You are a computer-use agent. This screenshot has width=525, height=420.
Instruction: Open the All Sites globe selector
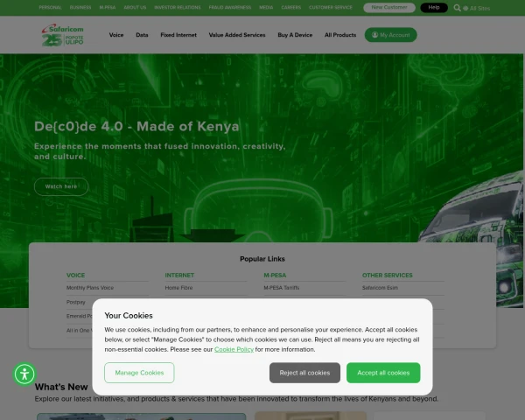477,8
